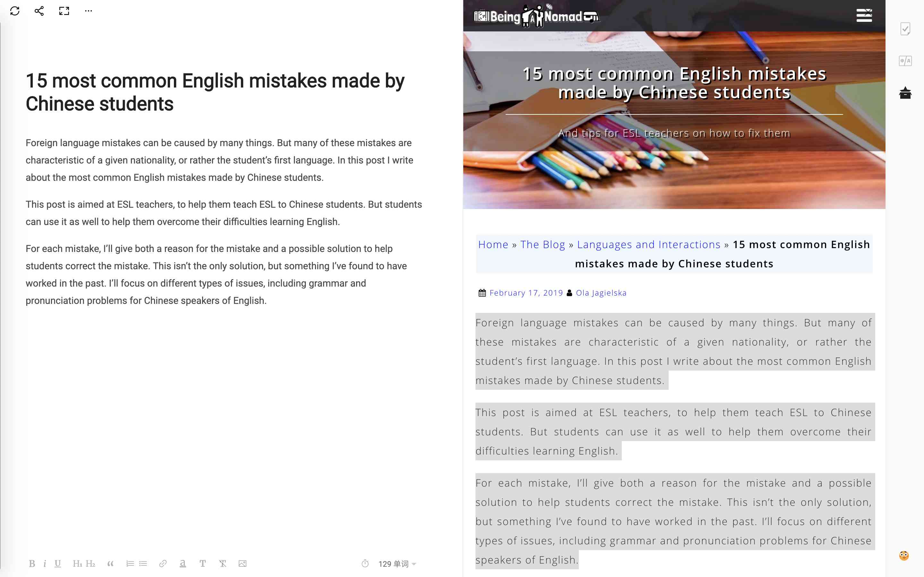Select the refresh icon in toolbar
Viewport: 924px width, 577px height.
14,11
